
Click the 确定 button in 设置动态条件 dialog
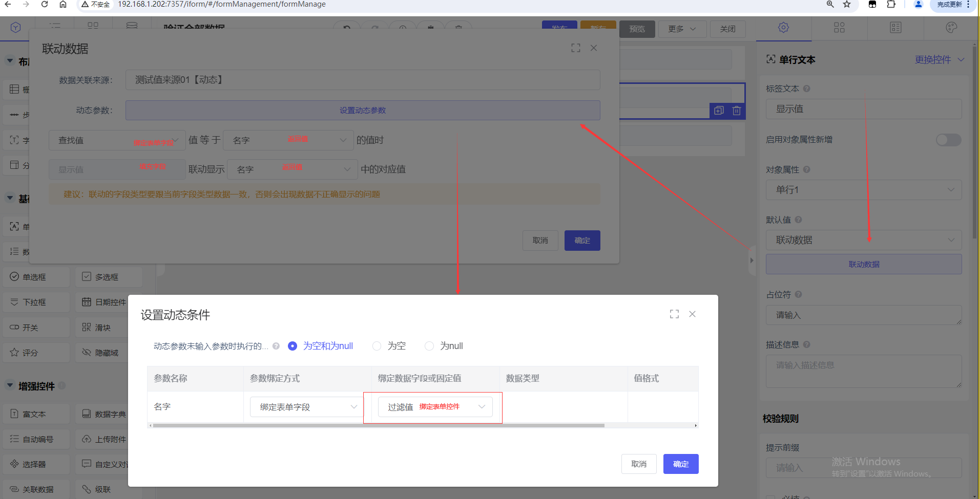pyautogui.click(x=680, y=464)
